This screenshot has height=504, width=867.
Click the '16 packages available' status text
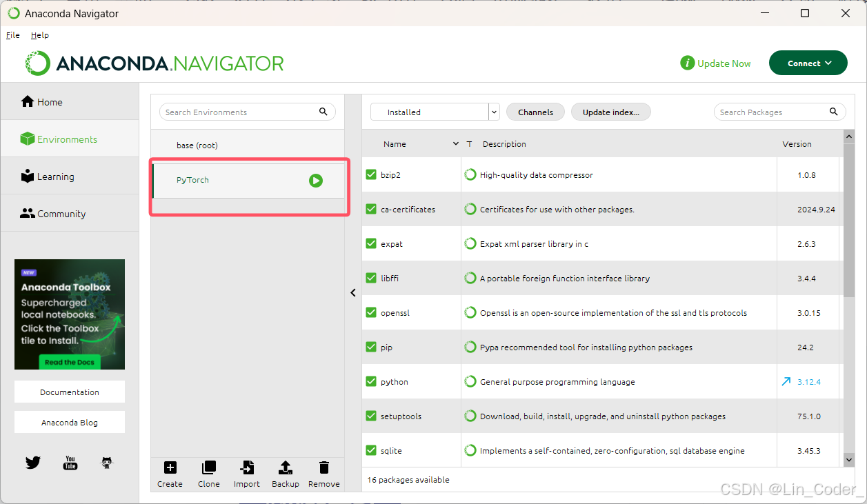pos(408,480)
